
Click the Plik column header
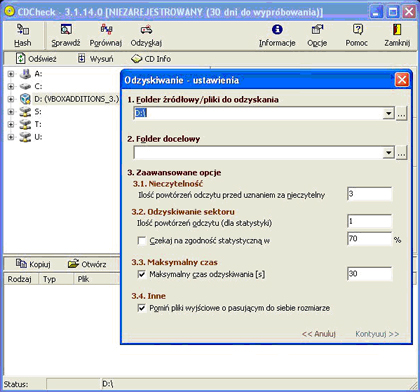(x=97, y=279)
